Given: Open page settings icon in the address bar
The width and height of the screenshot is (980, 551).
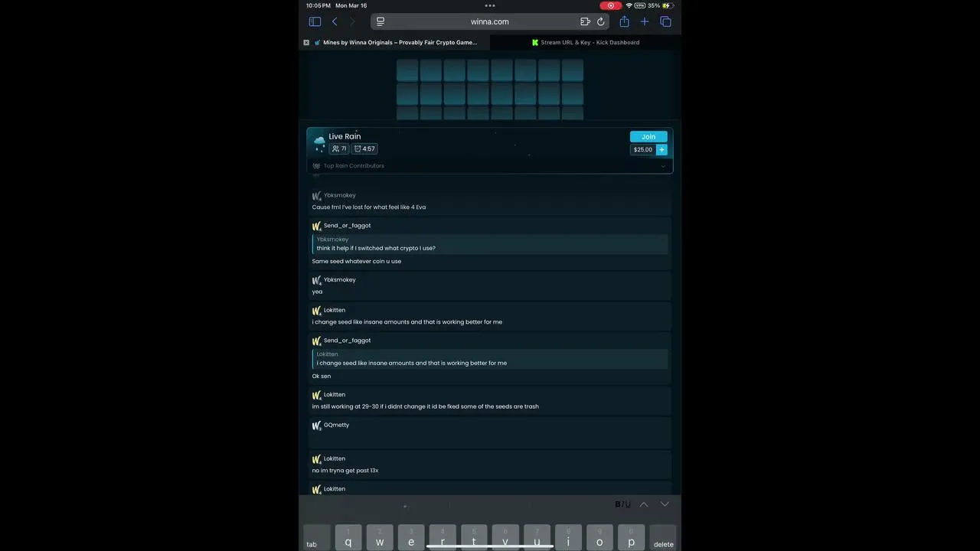Looking at the screenshot, I should tap(381, 21).
